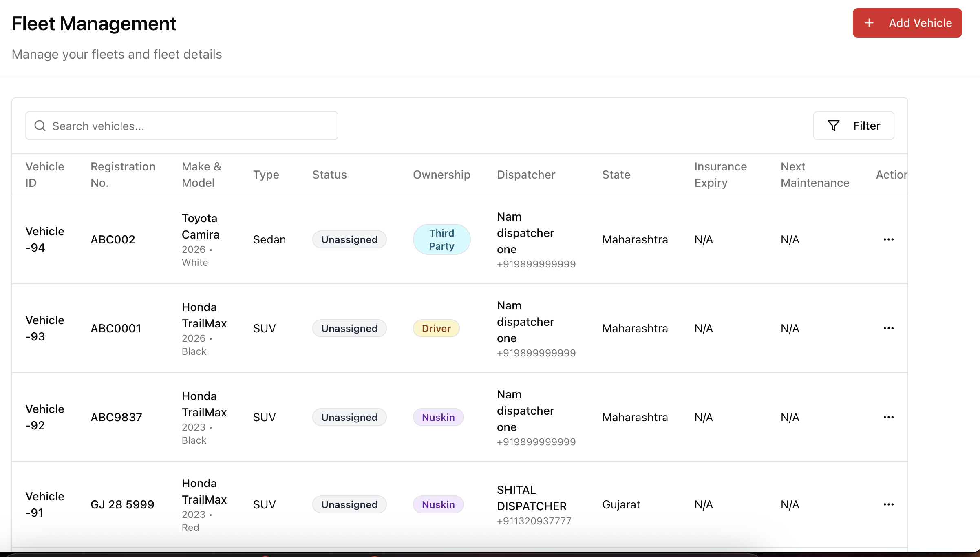The image size is (980, 557).
Task: Click the funnel filter icon
Action: click(x=833, y=126)
